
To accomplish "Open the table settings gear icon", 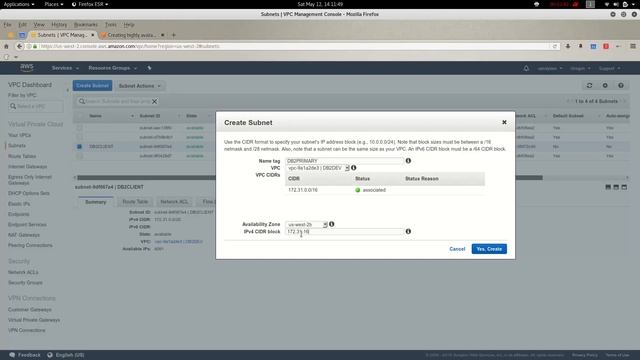I will (x=605, y=85).
